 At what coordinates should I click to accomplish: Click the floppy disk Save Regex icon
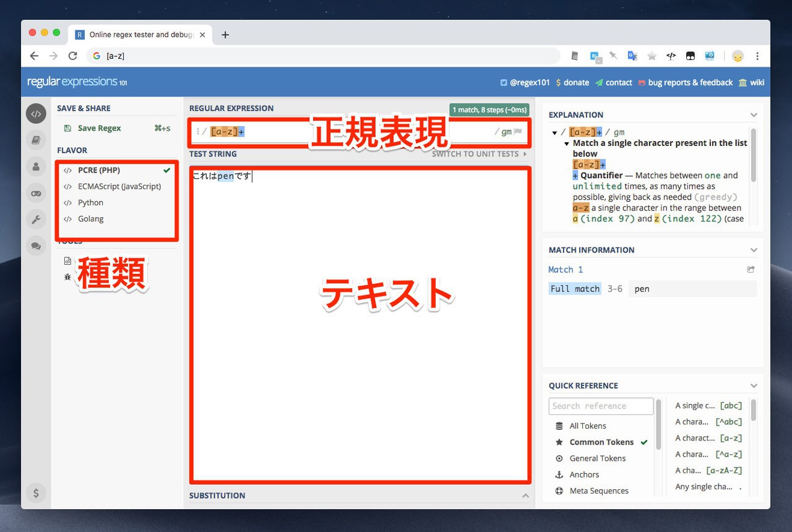67,128
